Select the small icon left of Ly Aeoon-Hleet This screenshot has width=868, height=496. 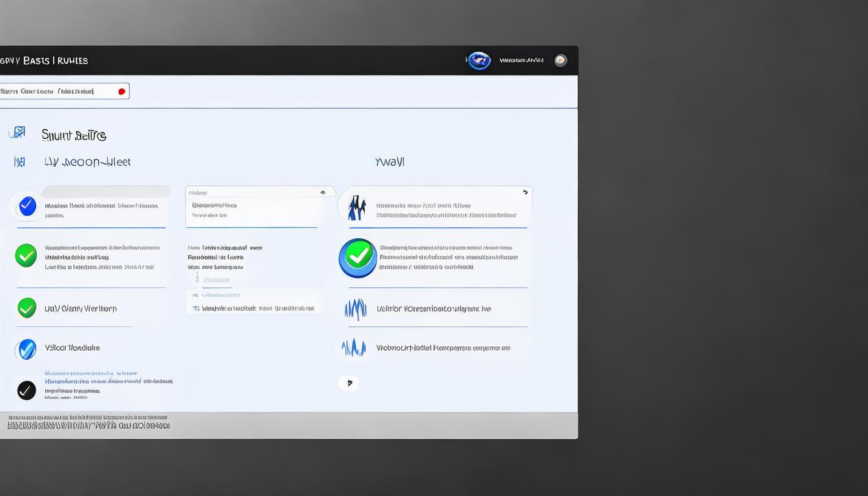[x=19, y=161]
